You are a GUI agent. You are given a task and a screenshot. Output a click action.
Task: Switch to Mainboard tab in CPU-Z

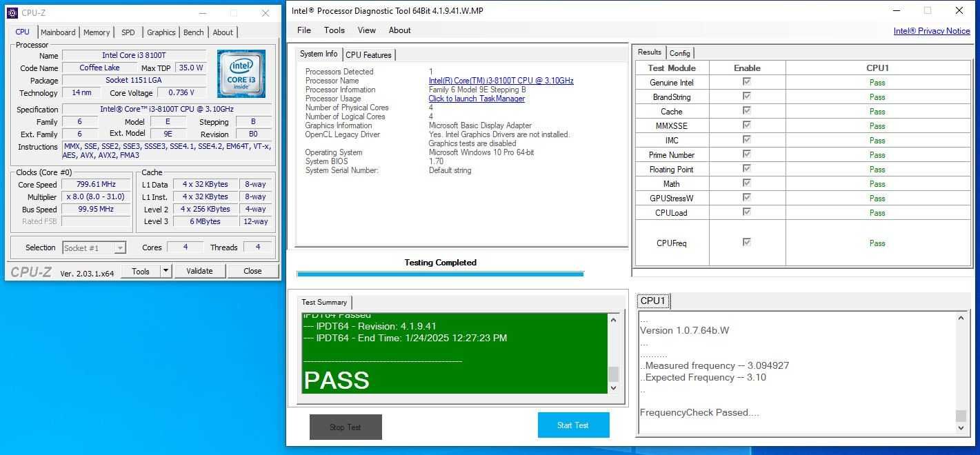58,32
